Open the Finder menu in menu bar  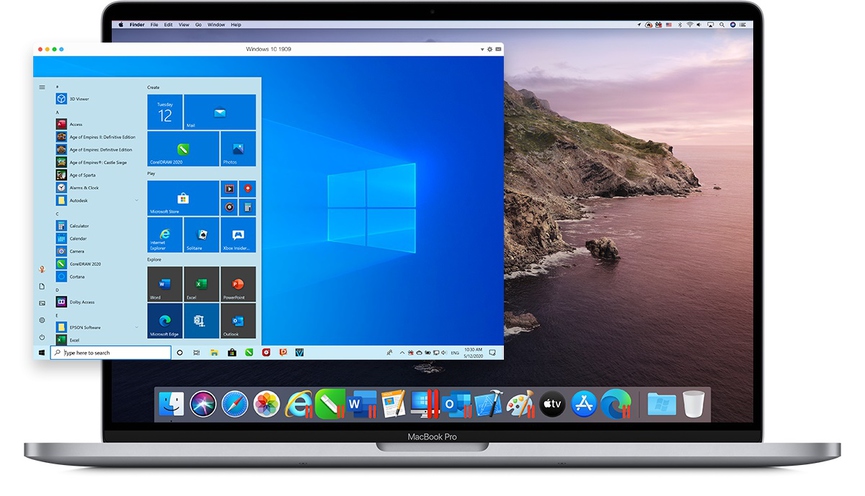(x=138, y=24)
